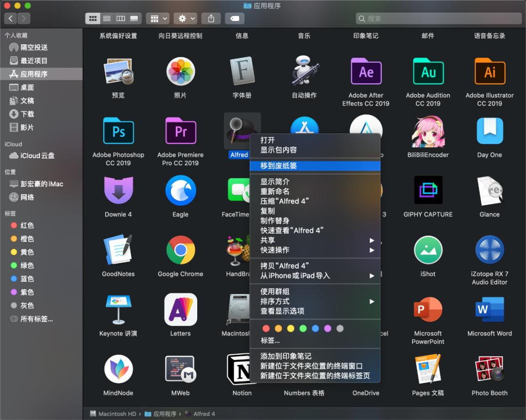Select the Microsoft Word icon
This screenshot has width=526, height=420.
tap(490, 310)
